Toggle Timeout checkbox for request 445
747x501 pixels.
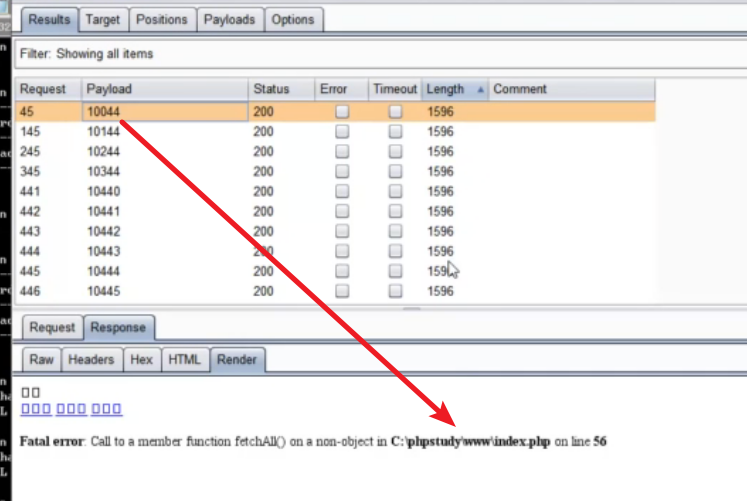(x=395, y=271)
